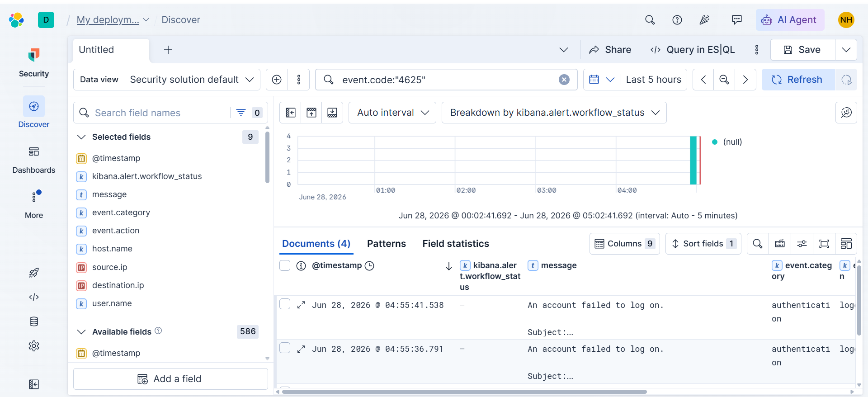This screenshot has width=868, height=397.
Task: Open the Documents (4) tab
Action: coord(316,244)
